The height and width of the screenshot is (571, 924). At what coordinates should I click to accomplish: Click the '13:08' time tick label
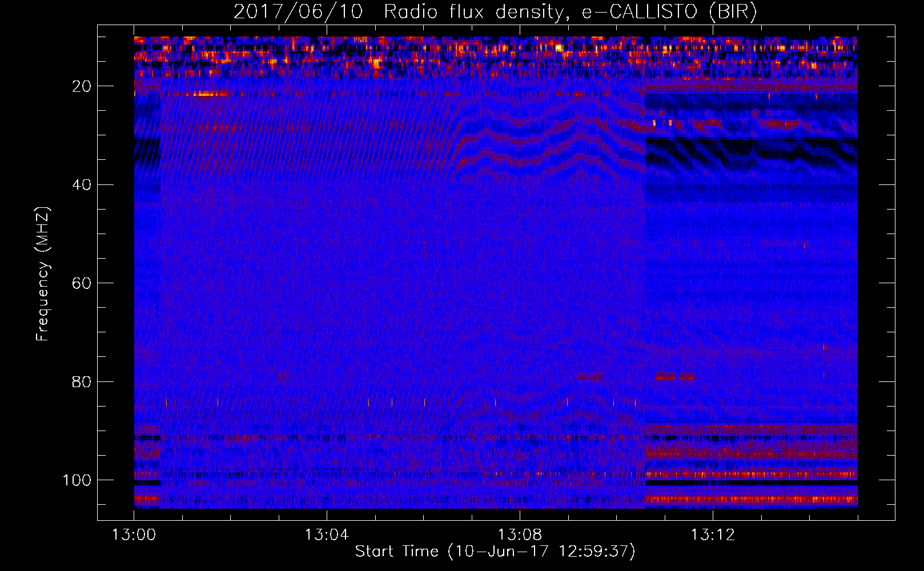coord(520,535)
